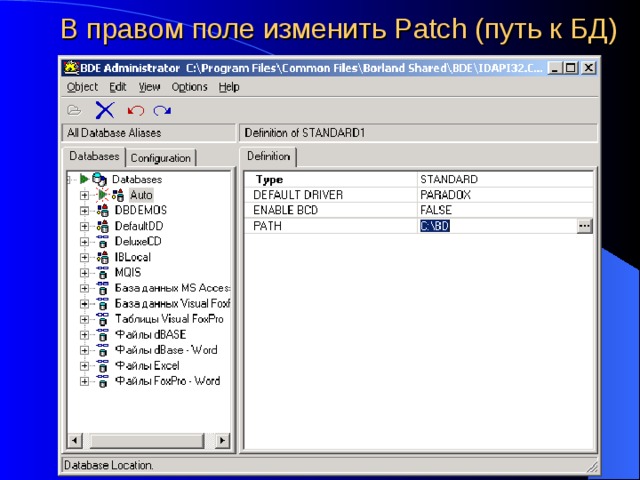Click the DeluxeCD alias icon
The height and width of the screenshot is (480, 640).
point(103,241)
